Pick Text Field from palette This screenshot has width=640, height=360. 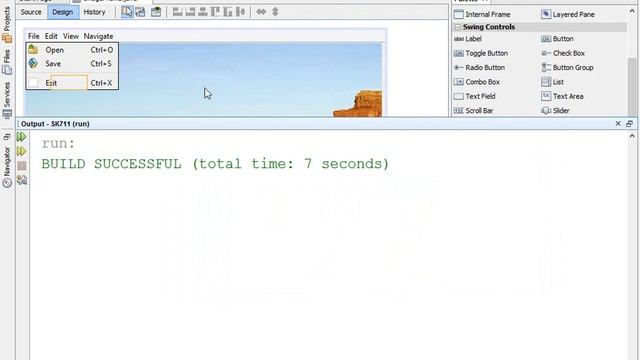[x=474, y=96]
